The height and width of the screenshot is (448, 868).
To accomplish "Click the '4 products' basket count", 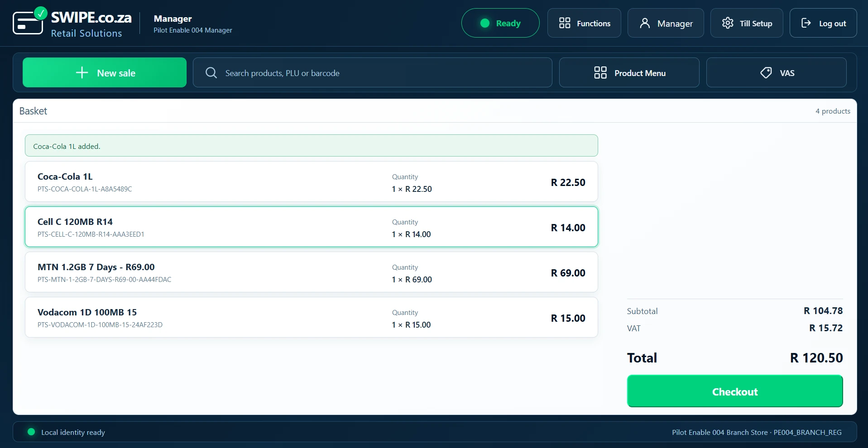I will pos(833,111).
